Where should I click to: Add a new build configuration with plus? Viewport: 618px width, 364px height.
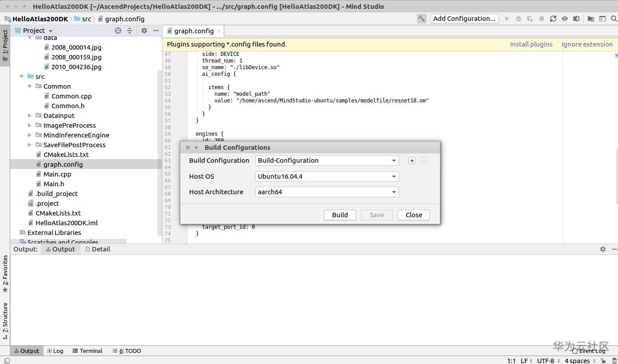(412, 160)
